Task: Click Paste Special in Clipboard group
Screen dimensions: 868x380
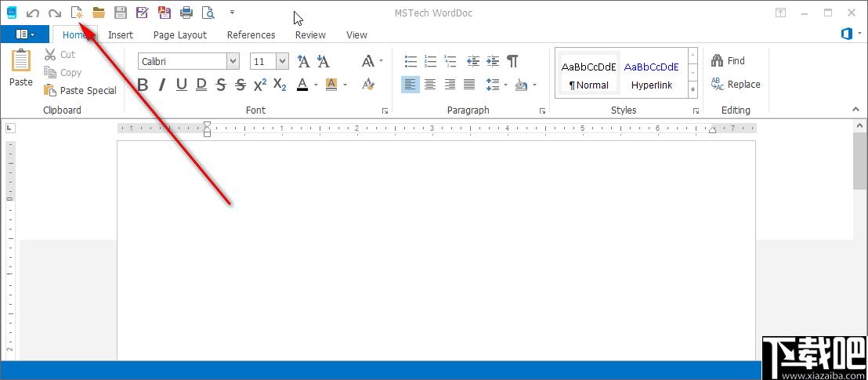Action: [x=81, y=90]
